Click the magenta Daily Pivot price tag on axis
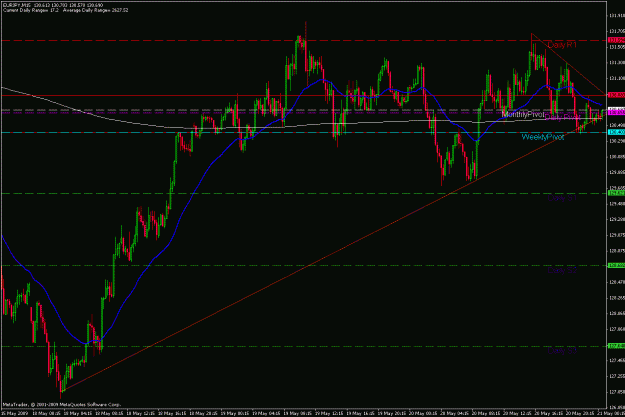The width and height of the screenshot is (625, 417). tap(616, 112)
